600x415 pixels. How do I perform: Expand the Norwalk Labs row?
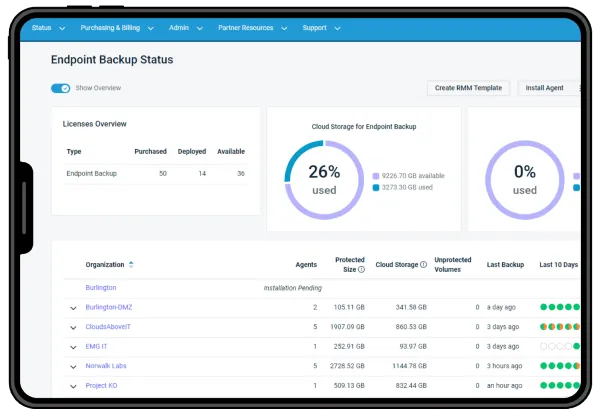tap(73, 366)
